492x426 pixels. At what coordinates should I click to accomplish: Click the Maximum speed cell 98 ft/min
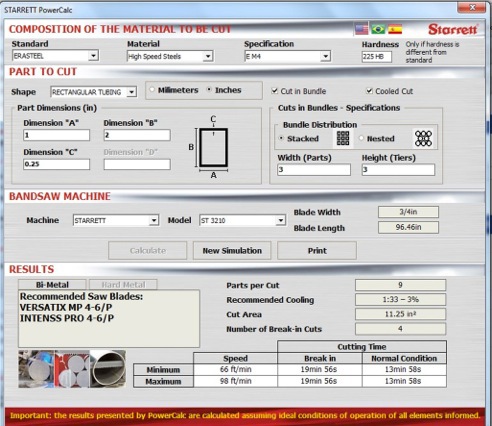(x=235, y=381)
